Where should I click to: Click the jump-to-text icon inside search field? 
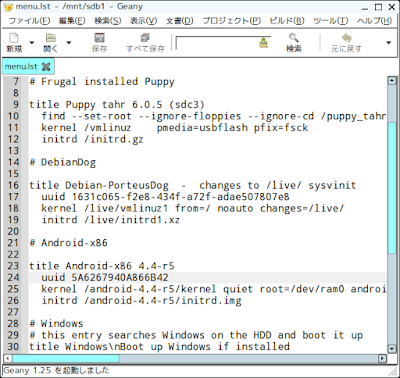[x=264, y=43]
